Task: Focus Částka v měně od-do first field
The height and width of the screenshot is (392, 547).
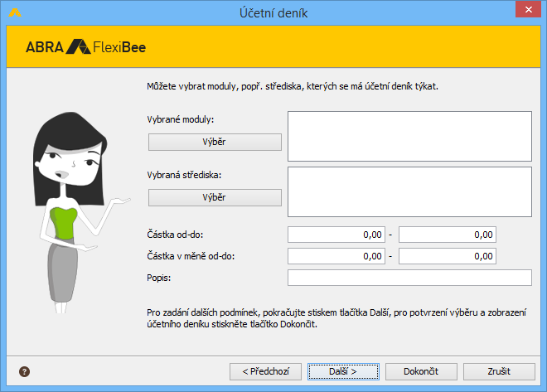Action: (x=336, y=256)
